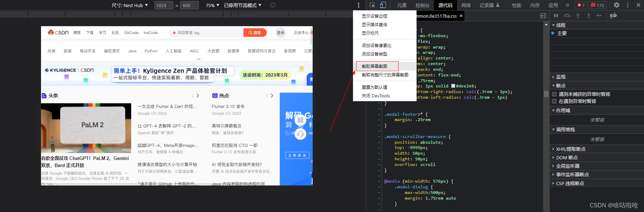Switch to the 控制台 tab

[422, 5]
